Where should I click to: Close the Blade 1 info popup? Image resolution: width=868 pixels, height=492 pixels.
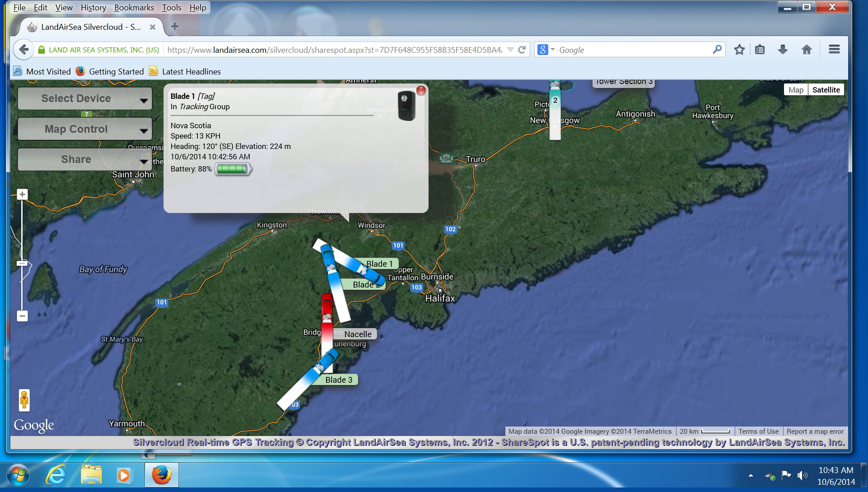coord(421,91)
